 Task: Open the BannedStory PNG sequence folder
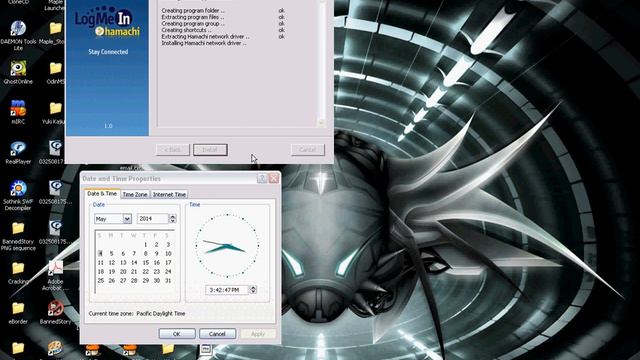[x=18, y=228]
